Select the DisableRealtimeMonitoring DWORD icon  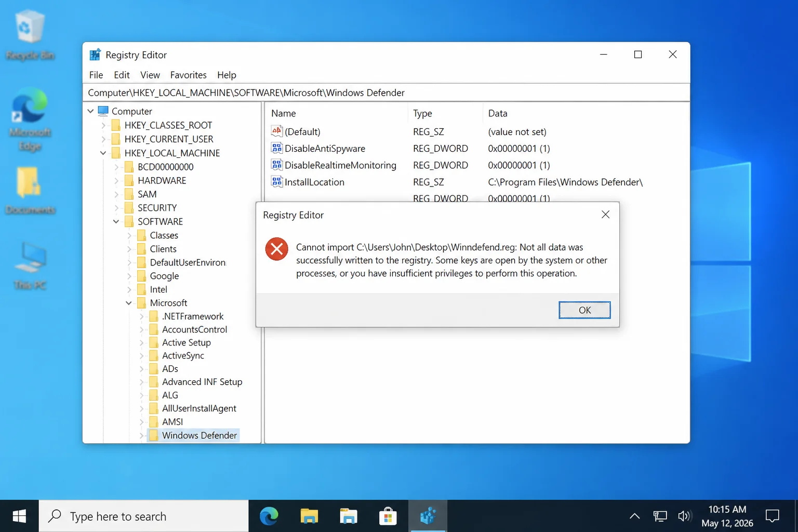click(x=277, y=165)
